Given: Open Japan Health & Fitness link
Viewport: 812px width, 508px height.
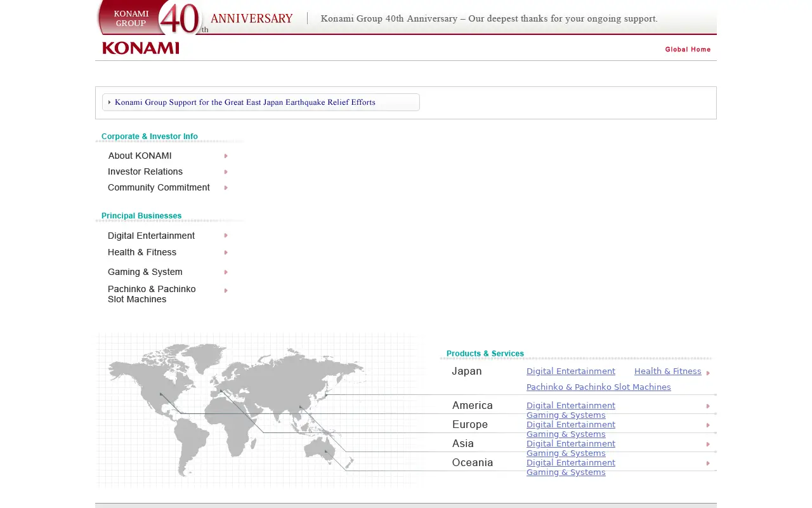Looking at the screenshot, I should (668, 371).
